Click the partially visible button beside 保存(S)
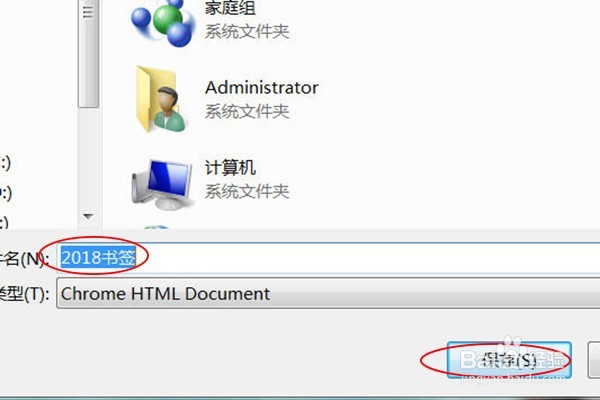Image resolution: width=600 pixels, height=400 pixels. click(594, 360)
